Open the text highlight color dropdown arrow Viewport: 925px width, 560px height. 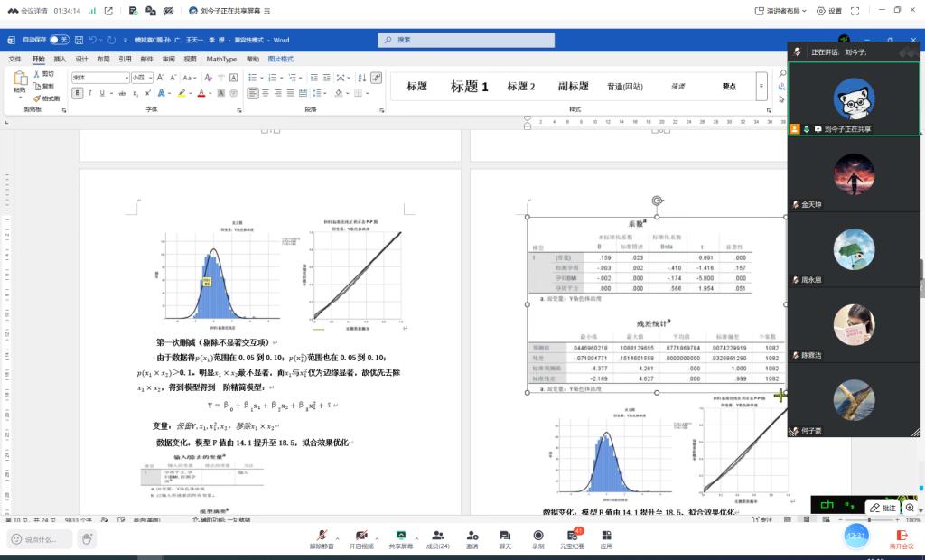[191, 93]
